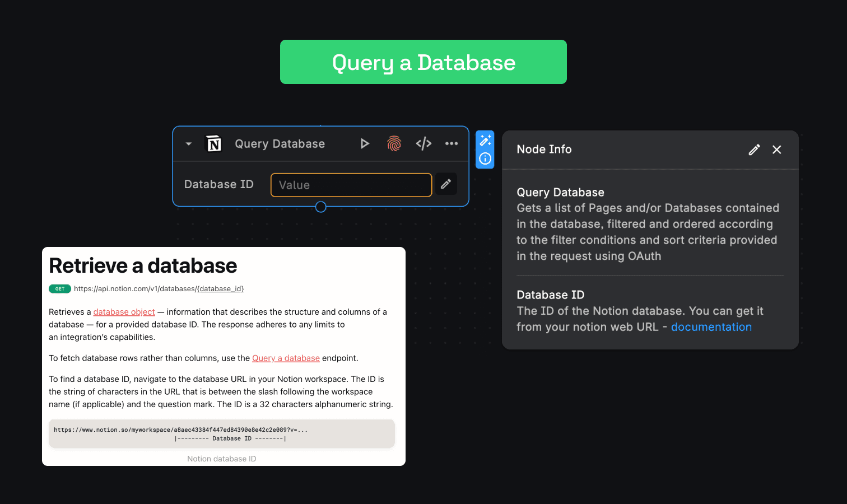This screenshot has width=847, height=504.
Task: Click the database object hyperlink
Action: [x=124, y=311]
